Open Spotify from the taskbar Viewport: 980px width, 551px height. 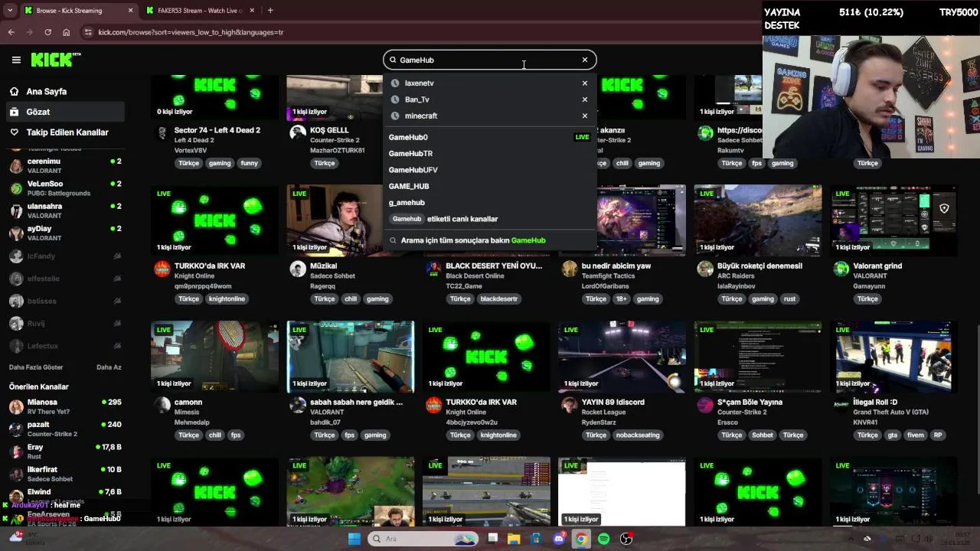tap(603, 539)
